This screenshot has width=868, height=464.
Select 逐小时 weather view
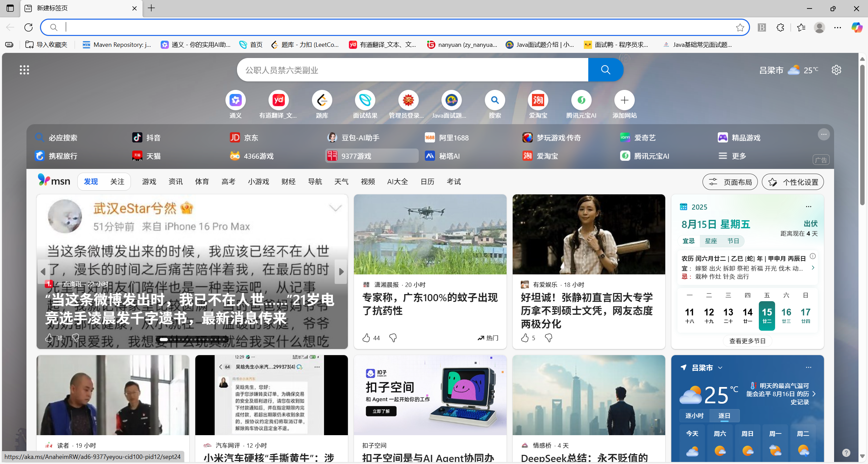(694, 415)
